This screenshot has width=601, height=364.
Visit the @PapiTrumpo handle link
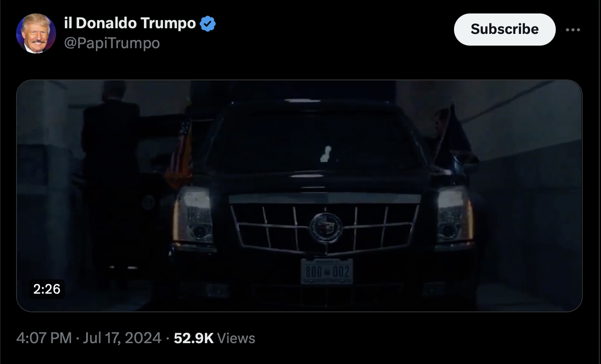coord(112,43)
